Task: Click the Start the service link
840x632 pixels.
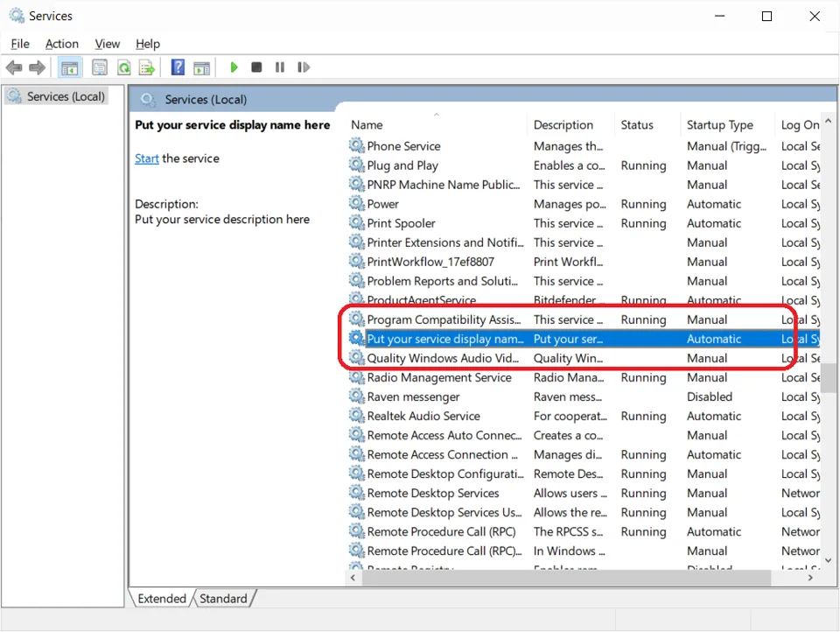Action: coord(147,158)
